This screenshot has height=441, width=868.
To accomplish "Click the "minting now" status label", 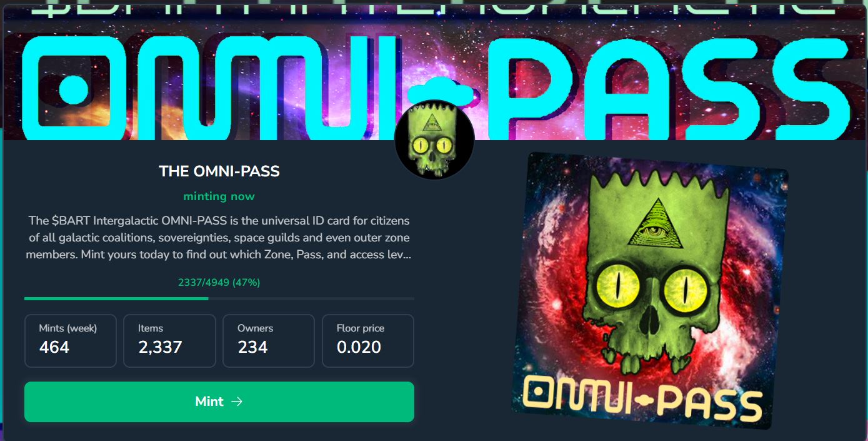I will point(219,196).
